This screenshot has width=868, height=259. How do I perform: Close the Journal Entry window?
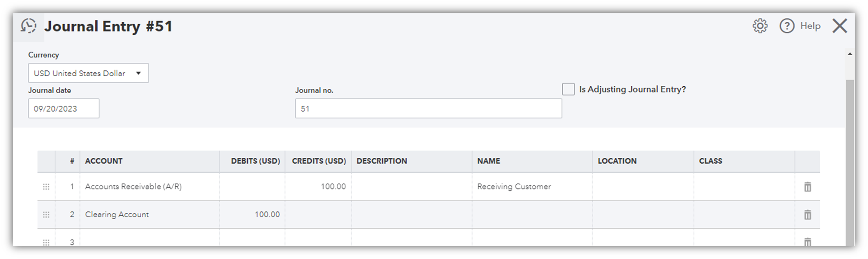(839, 26)
